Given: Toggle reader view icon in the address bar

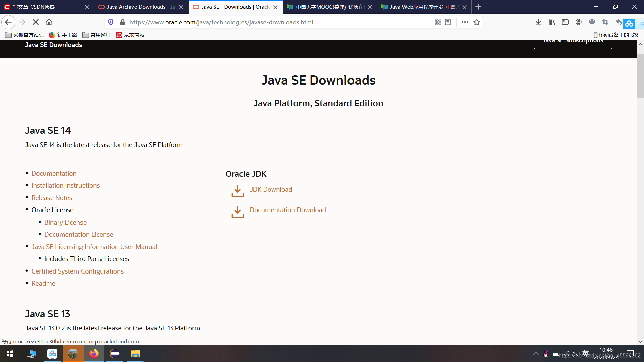Looking at the screenshot, I should click(x=448, y=22).
